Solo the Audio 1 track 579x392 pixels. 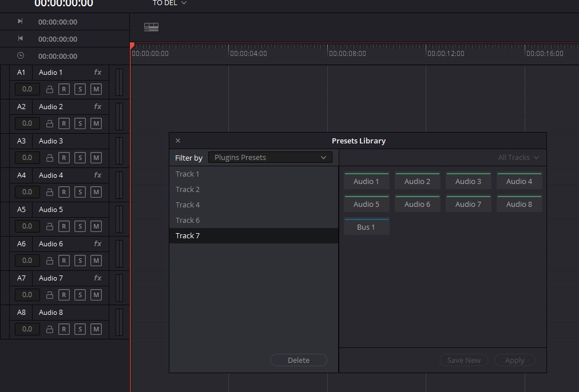pyautogui.click(x=80, y=89)
